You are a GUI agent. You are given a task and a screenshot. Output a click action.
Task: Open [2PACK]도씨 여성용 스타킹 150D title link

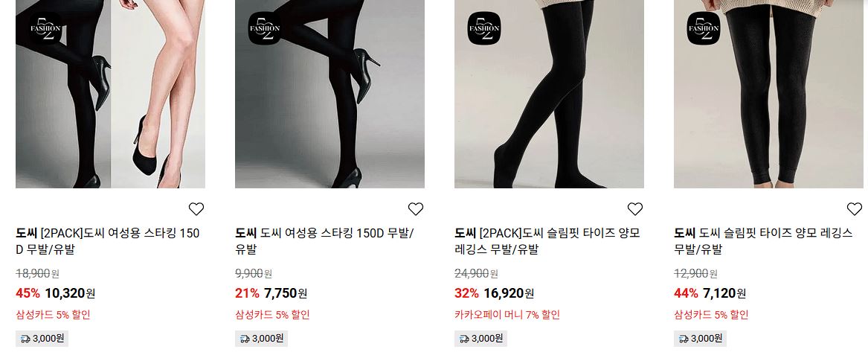tap(107, 241)
